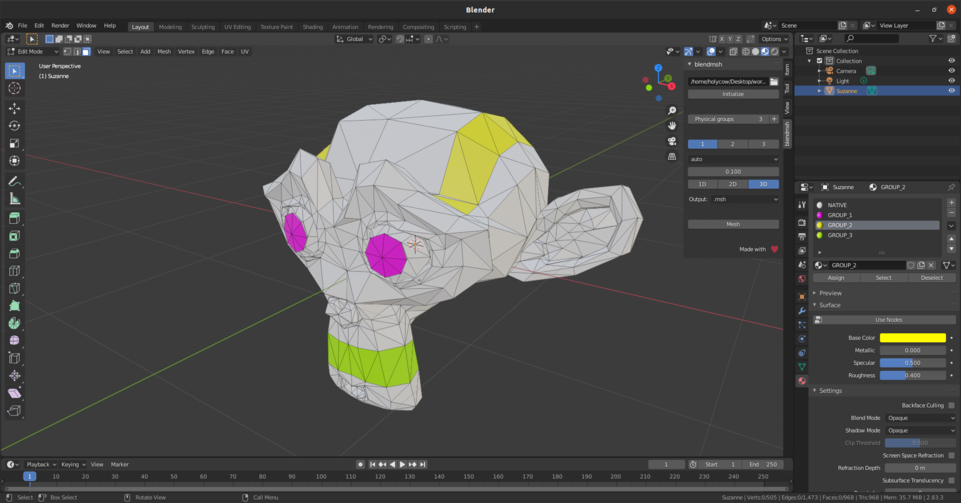Switch to the Sculpting workspace tab
Viewport: 961px width, 503px height.
[203, 27]
